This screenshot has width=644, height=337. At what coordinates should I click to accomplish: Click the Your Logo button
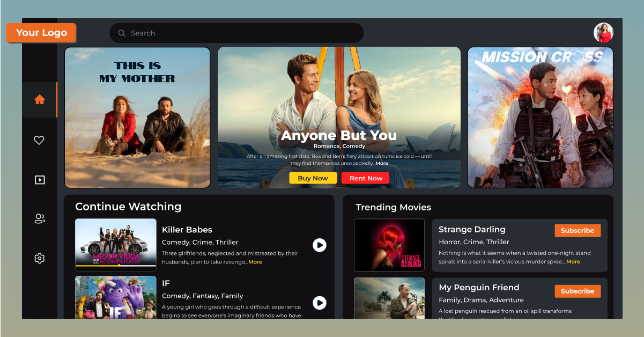click(x=41, y=33)
